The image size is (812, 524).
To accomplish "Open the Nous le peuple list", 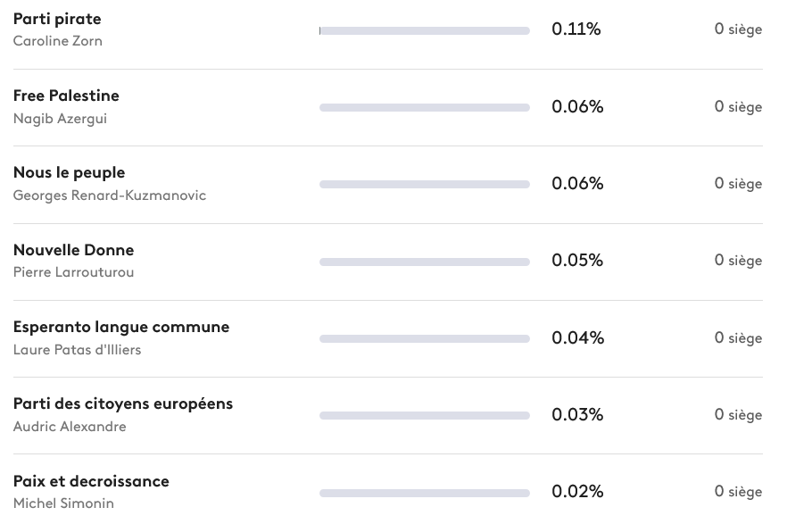I will click(x=69, y=172).
